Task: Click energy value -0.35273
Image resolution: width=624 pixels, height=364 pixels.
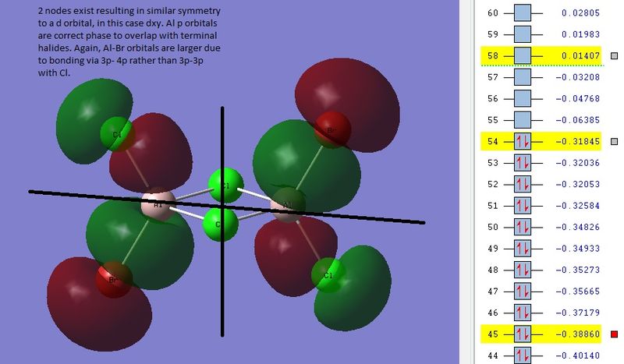Action: [x=578, y=270]
